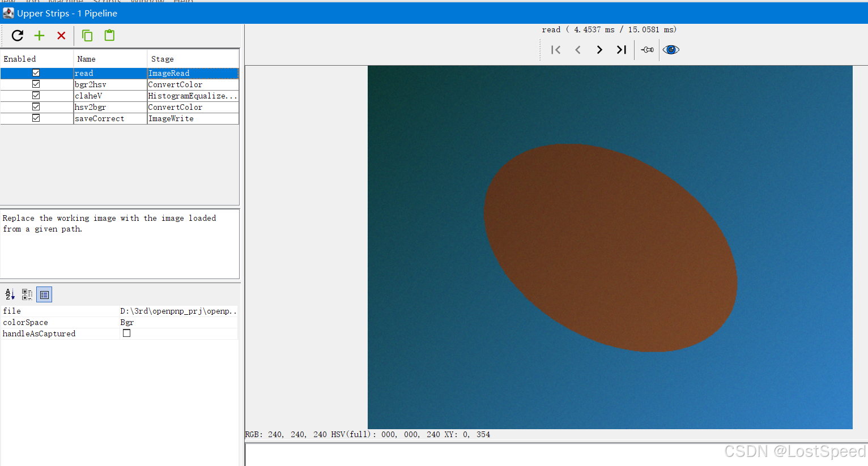Disable the saveCorrect stage checkbox
This screenshot has width=868, height=466.
36,118
